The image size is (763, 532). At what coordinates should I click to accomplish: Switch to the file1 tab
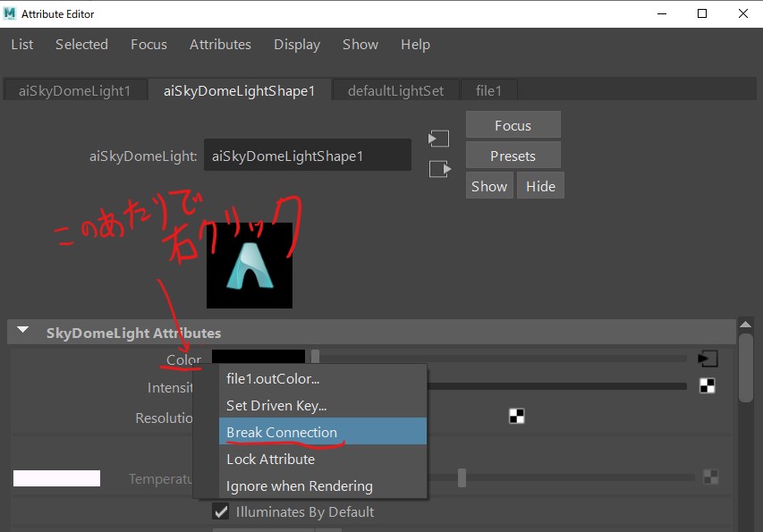pos(488,90)
